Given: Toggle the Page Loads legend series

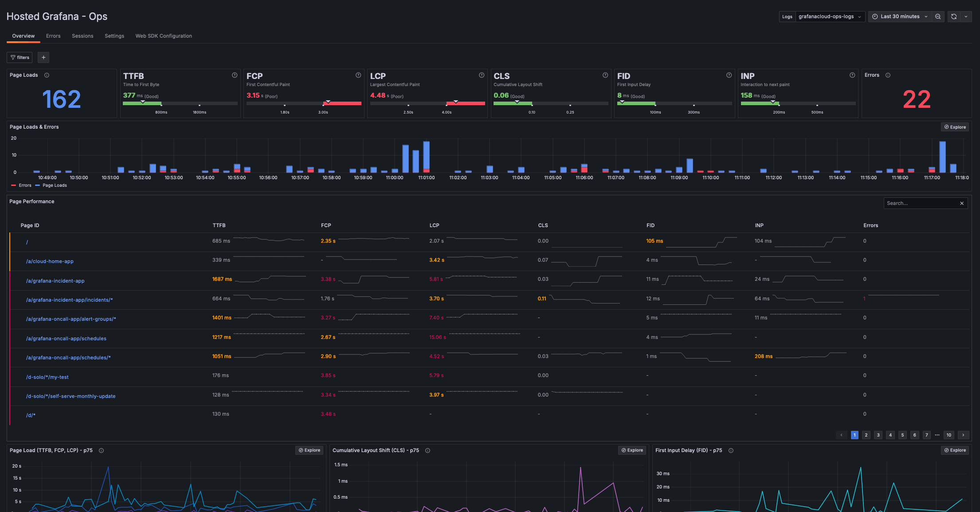Looking at the screenshot, I should point(54,185).
